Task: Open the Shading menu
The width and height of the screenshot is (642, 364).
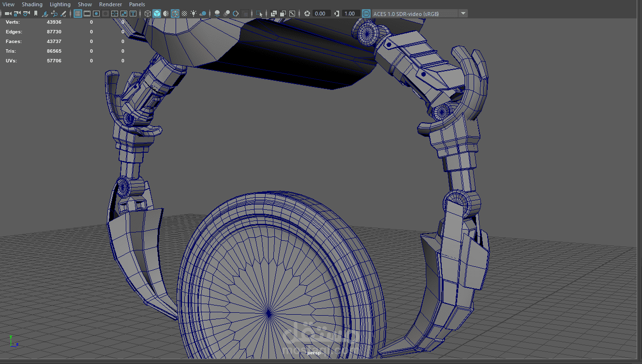Action: 32,4
